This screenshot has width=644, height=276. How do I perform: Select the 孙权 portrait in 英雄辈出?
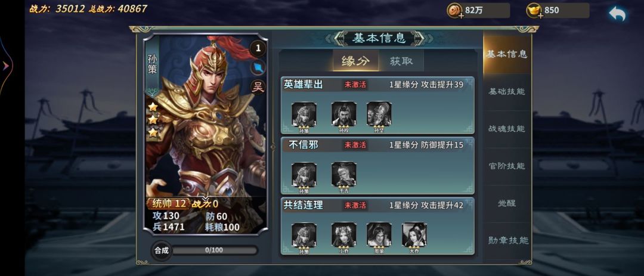point(344,114)
